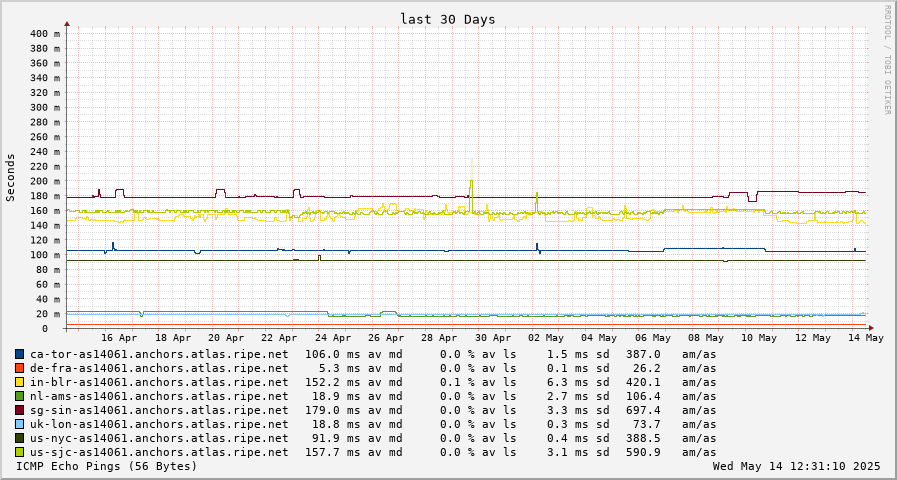Select the de-fra-as14061.anchors.atlas.ripe.net hostname
The image size is (897, 480).
[x=159, y=368]
